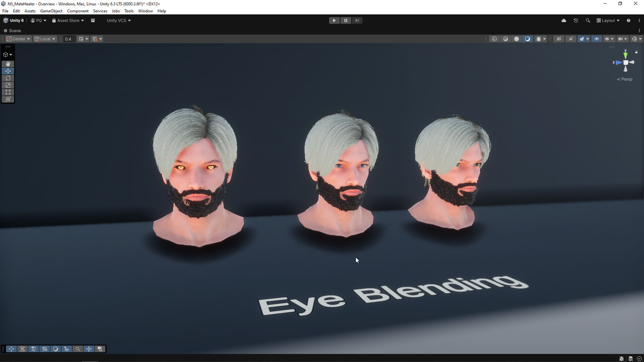Select the Move tool
The height and width of the screenshot is (362, 644).
[x=8, y=71]
